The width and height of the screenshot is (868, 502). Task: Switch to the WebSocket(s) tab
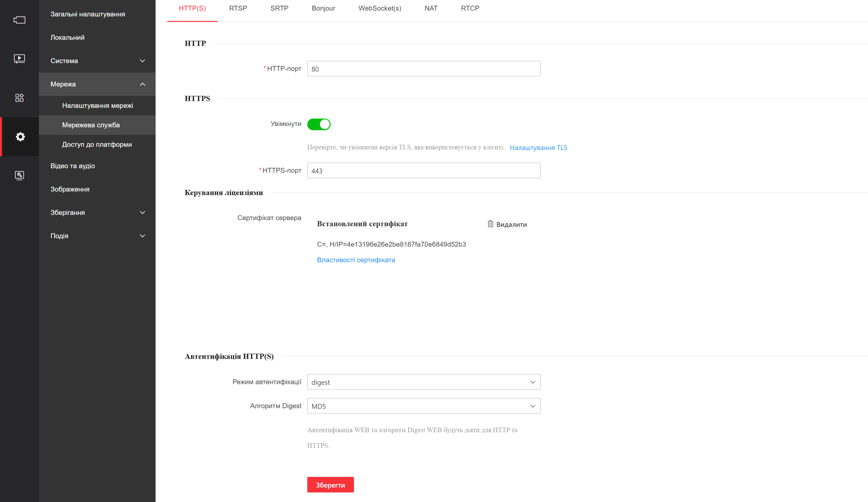pos(380,8)
